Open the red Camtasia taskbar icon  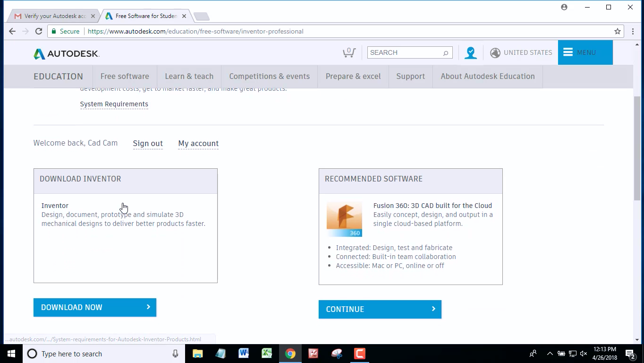pyautogui.click(x=360, y=354)
